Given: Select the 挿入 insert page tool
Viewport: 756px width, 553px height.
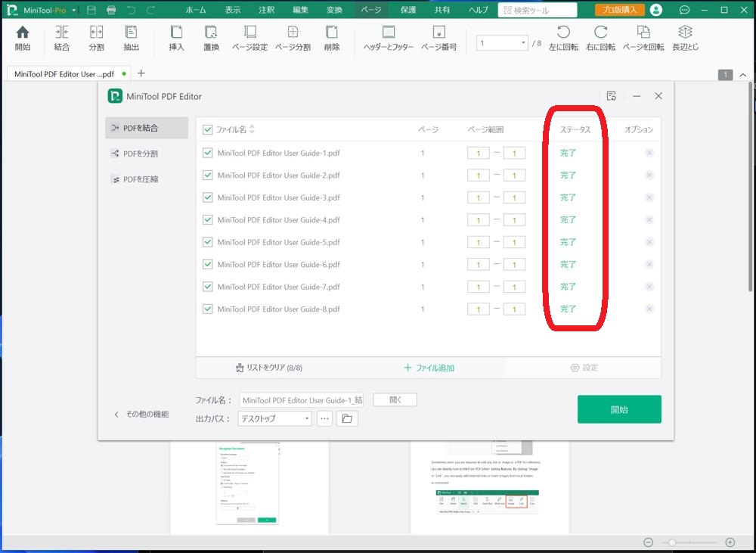Looking at the screenshot, I should 176,38.
